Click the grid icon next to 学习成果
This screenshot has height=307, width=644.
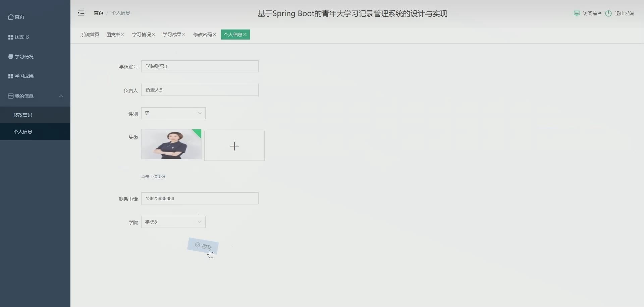point(11,76)
